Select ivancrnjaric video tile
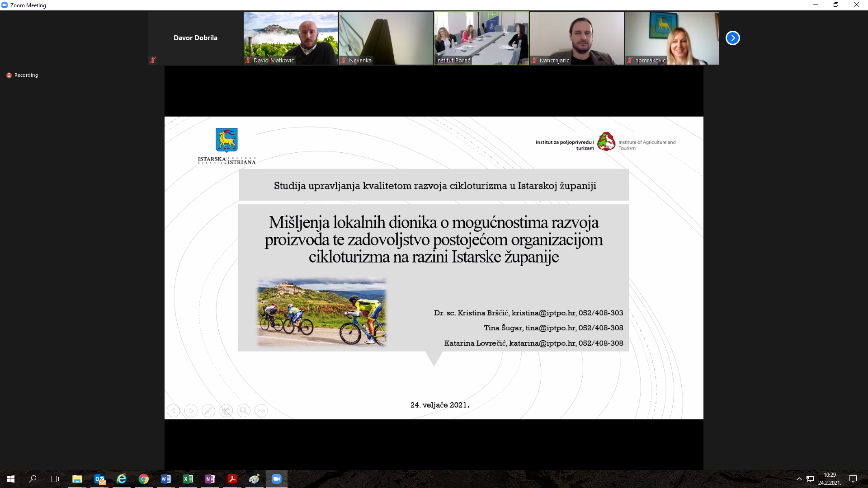 tap(577, 38)
